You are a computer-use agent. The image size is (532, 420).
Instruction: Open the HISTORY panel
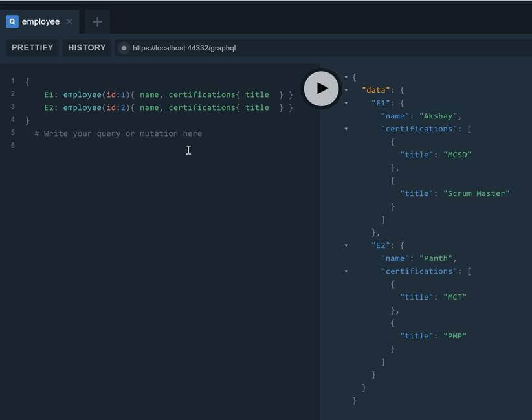[x=86, y=47]
